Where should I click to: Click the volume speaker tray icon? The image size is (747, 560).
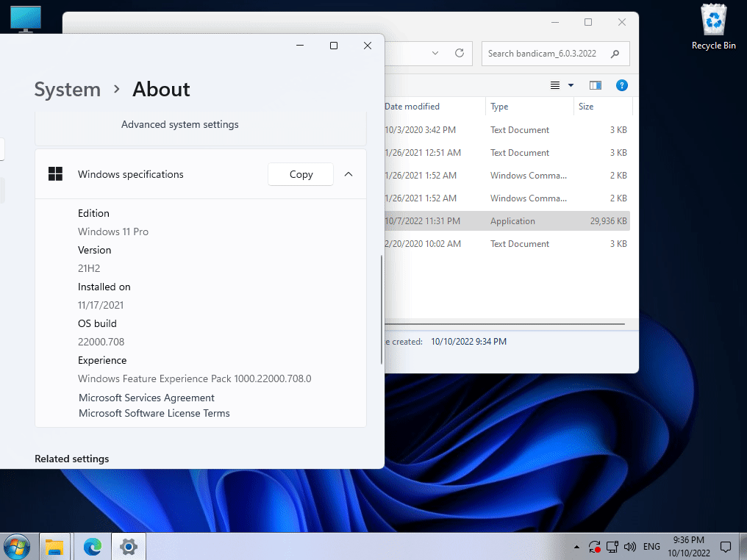pyautogui.click(x=630, y=547)
